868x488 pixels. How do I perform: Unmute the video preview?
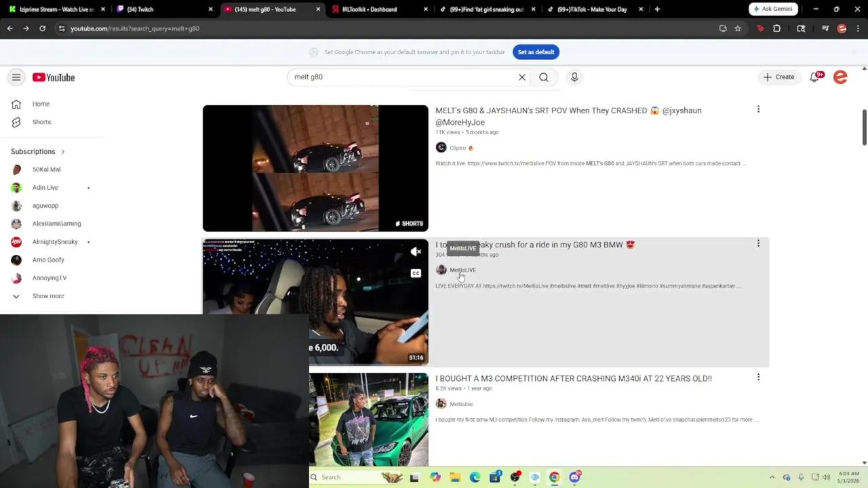[x=416, y=252]
